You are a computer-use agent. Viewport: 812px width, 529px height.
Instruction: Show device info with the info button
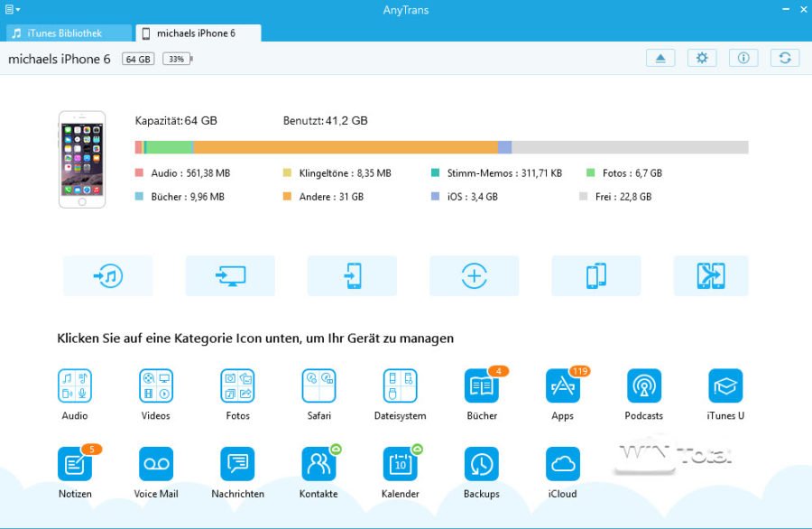point(743,58)
